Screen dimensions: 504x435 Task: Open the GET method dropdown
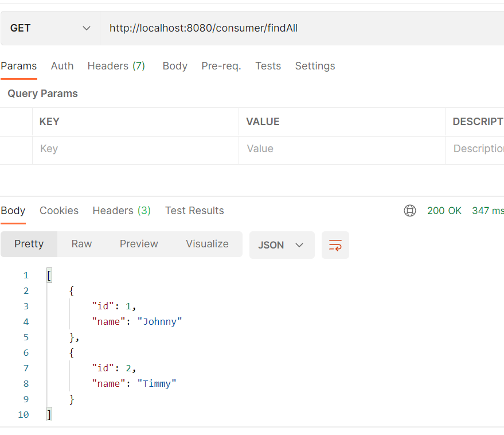50,28
